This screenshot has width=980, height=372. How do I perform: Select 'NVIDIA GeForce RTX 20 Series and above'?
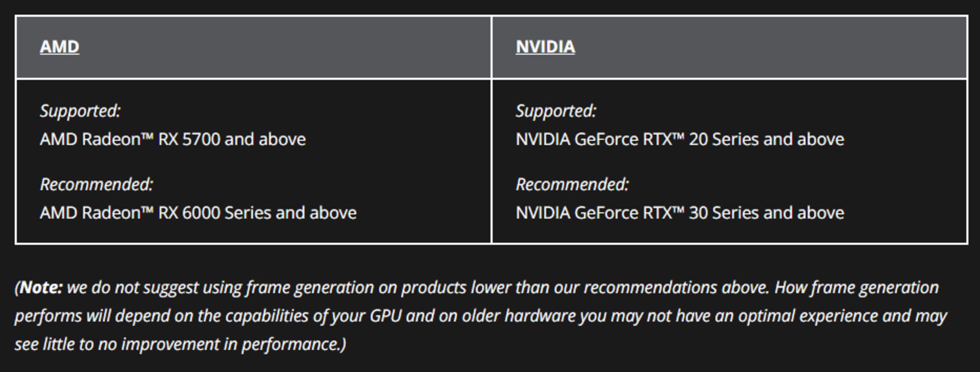(x=680, y=139)
